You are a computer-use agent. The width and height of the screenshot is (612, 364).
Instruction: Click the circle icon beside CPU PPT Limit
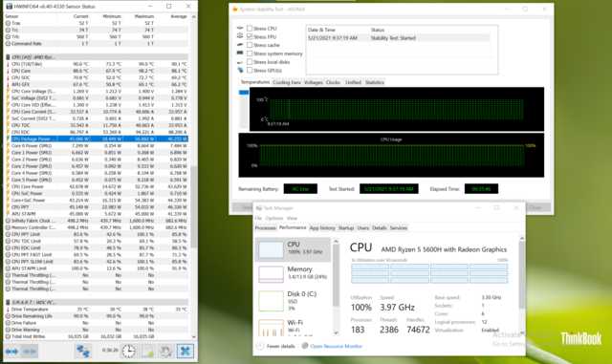click(x=8, y=234)
